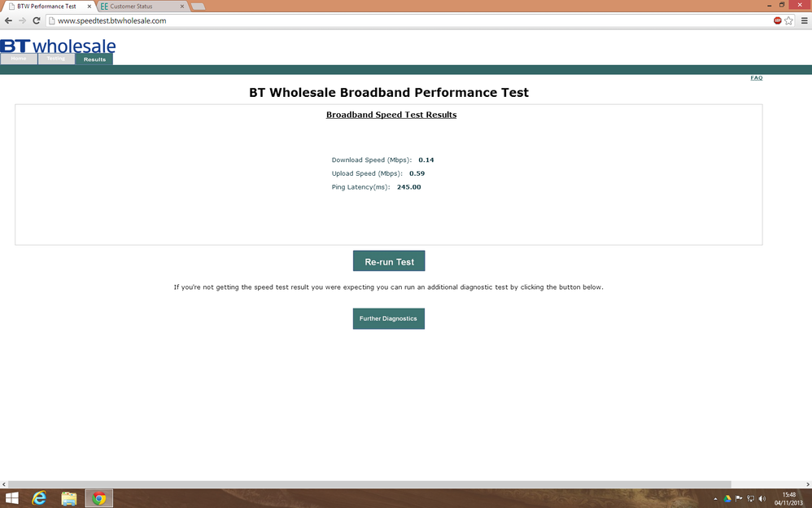Open the Chrome menu icon
The image size is (812, 508).
pyautogui.click(x=804, y=20)
